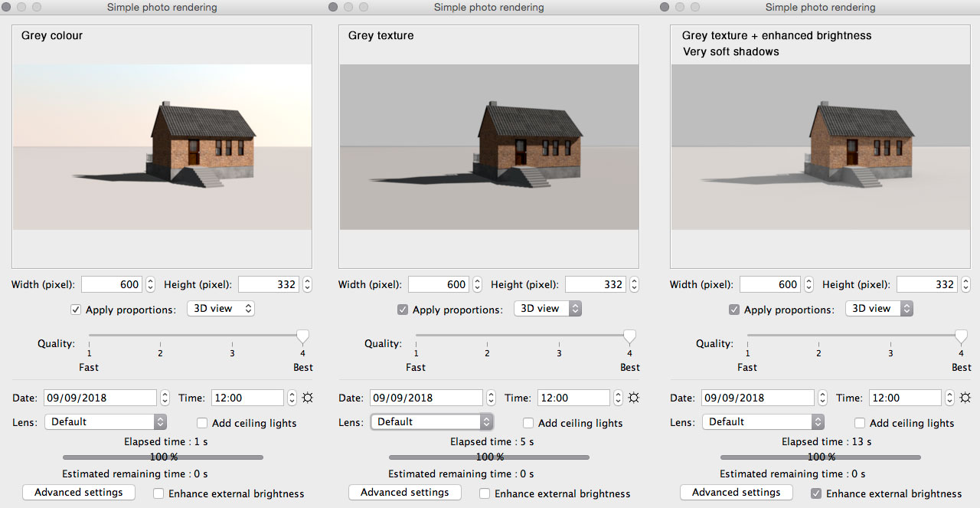Click the Width field in the Grey colour window
Image resolution: width=980 pixels, height=508 pixels.
click(x=112, y=284)
